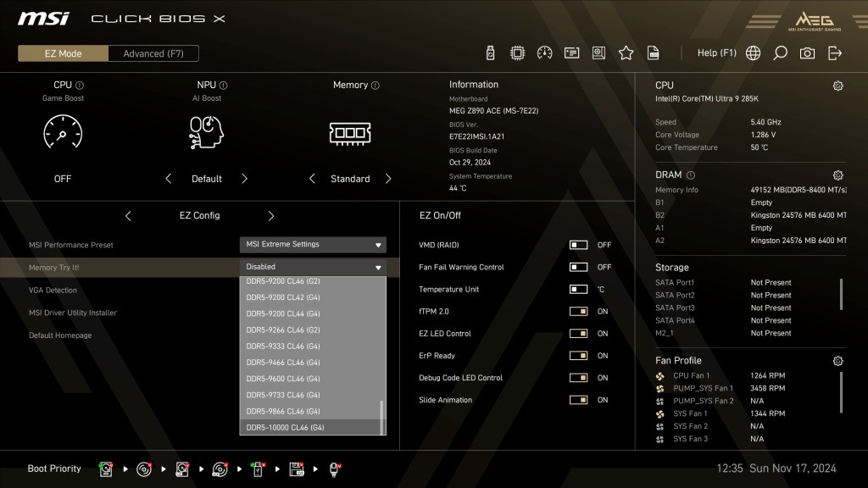Toggle VMD (RAID) switch

point(578,245)
